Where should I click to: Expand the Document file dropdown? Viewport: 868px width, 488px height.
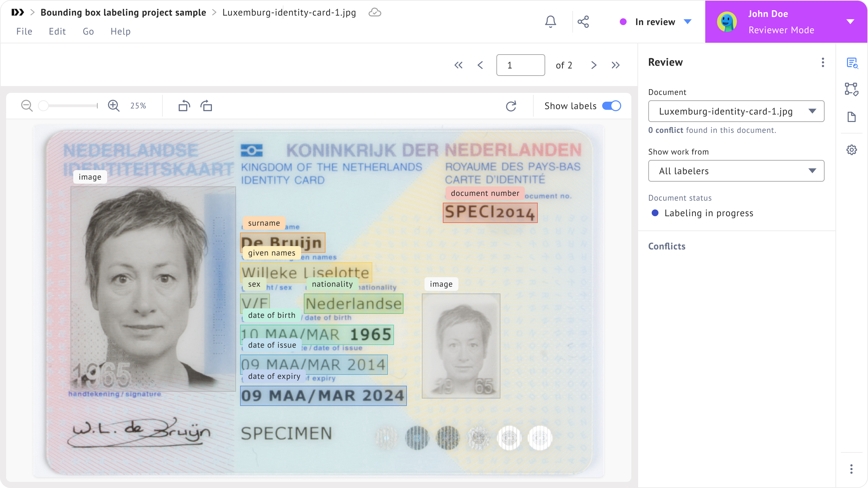point(736,111)
